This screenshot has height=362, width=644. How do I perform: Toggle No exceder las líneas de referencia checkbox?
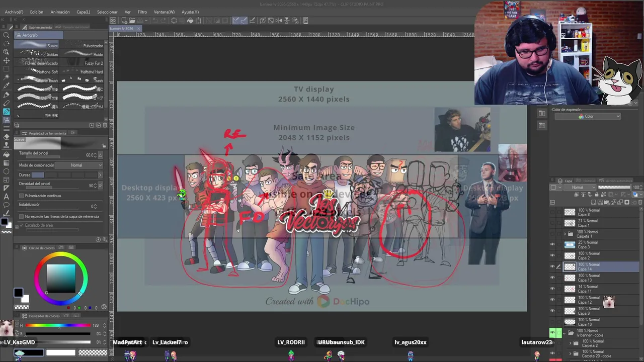[22, 216]
